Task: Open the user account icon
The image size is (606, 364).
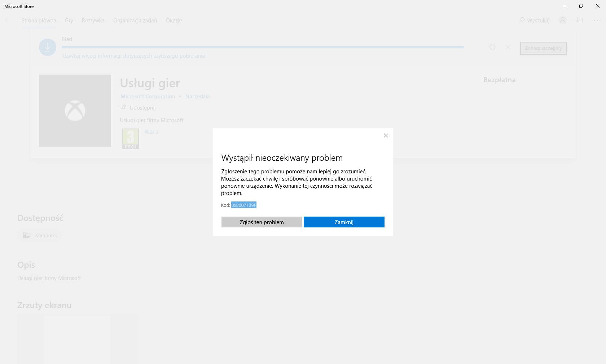Action: [x=562, y=21]
